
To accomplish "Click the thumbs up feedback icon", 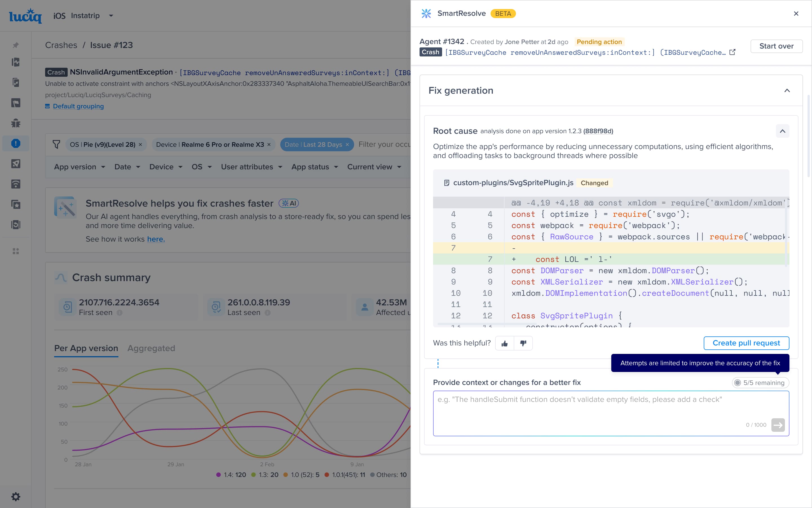I will (x=505, y=343).
